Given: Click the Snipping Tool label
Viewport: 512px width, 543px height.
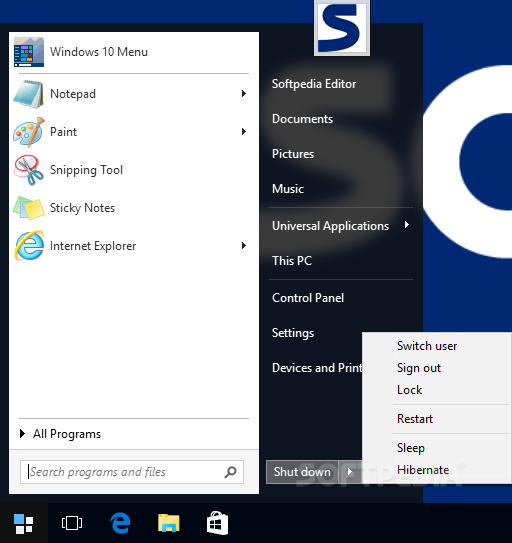Looking at the screenshot, I should point(87,170).
